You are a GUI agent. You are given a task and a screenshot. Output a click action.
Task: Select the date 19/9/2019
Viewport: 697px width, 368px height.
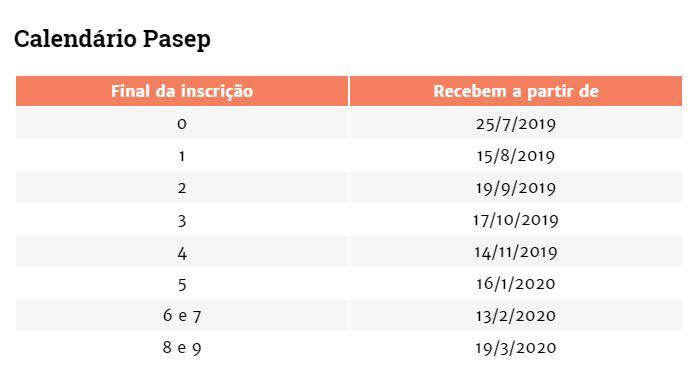point(516,188)
